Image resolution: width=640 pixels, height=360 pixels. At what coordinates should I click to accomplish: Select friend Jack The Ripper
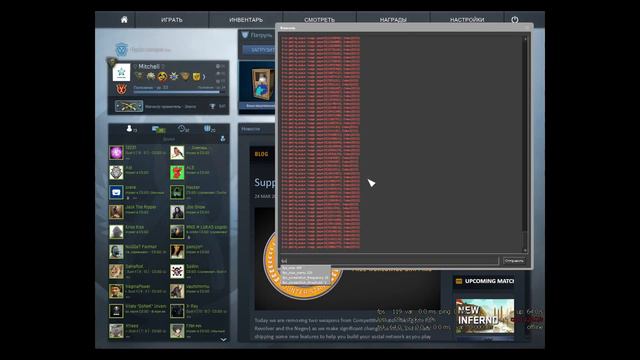point(138,212)
